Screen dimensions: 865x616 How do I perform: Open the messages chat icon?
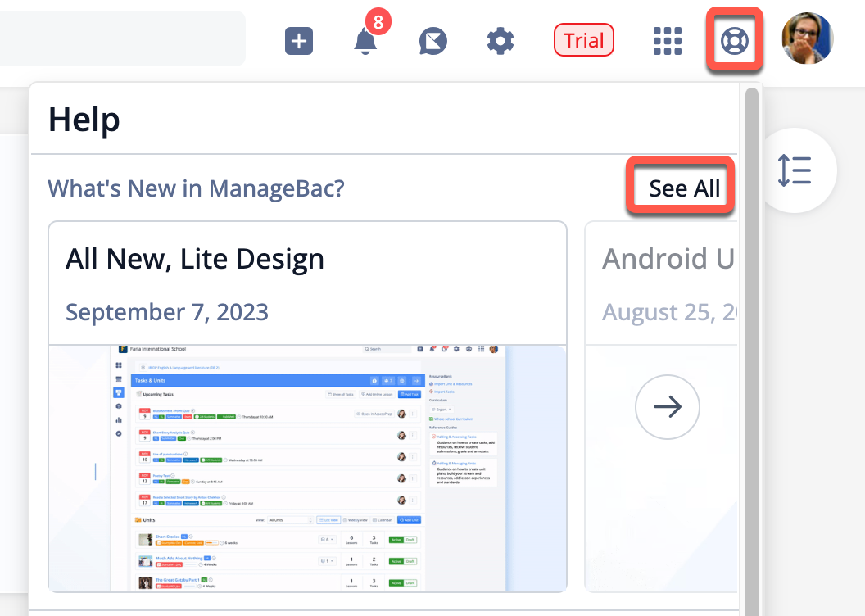click(x=433, y=41)
